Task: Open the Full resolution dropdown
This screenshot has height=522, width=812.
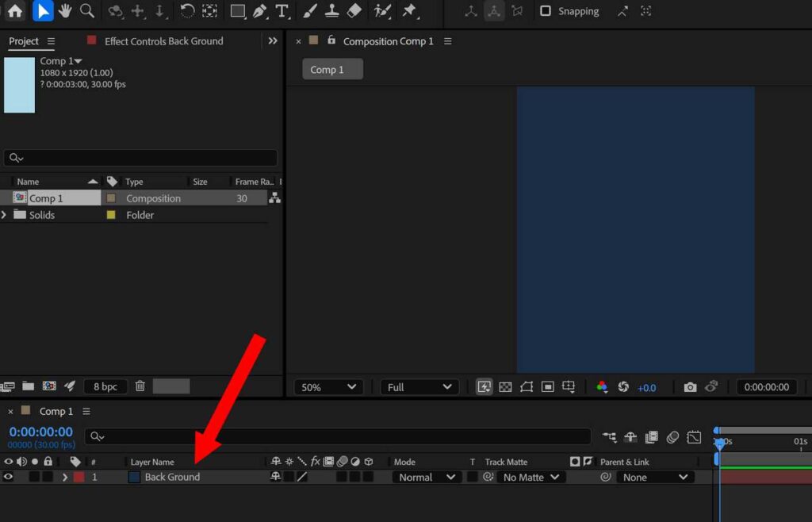Action: tap(419, 387)
